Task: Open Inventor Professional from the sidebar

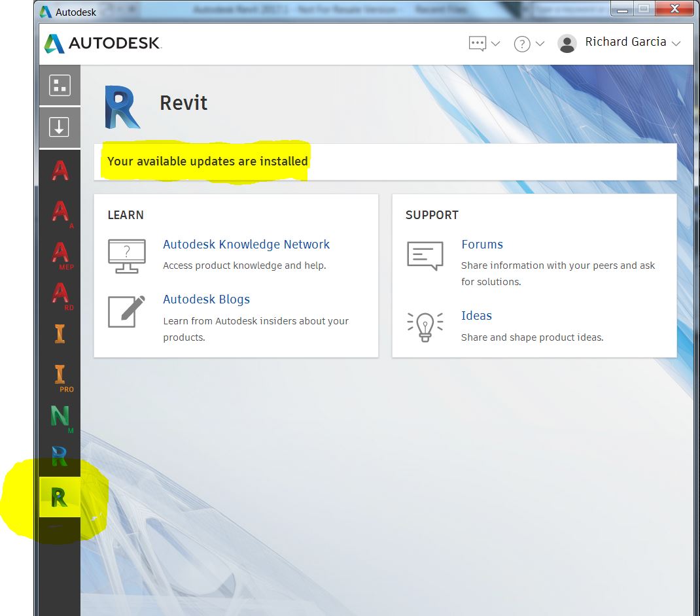Action: click(x=60, y=376)
